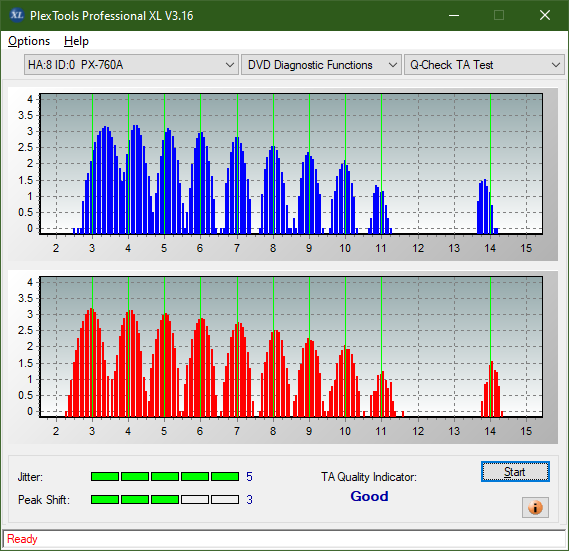Click the orange info icon button

coord(535,507)
